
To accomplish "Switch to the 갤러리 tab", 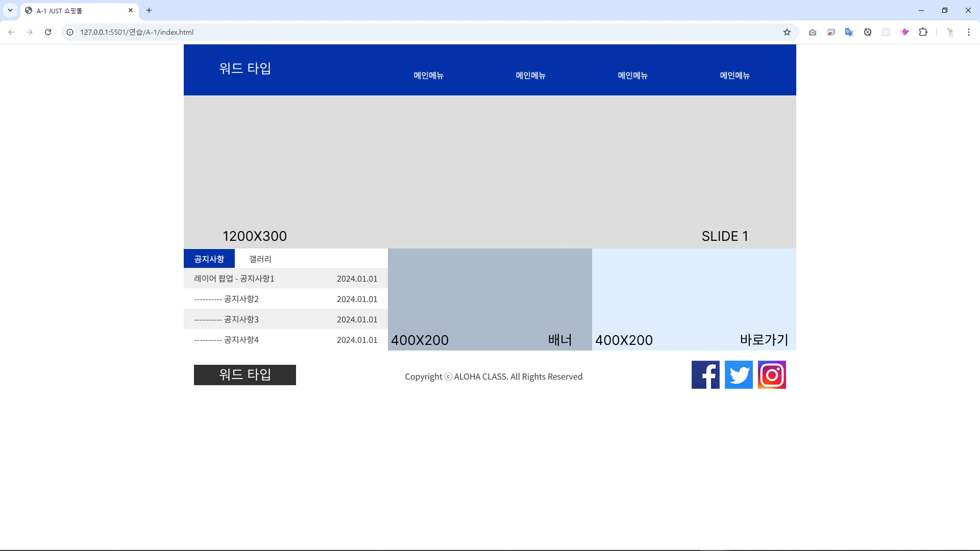I will (x=260, y=259).
